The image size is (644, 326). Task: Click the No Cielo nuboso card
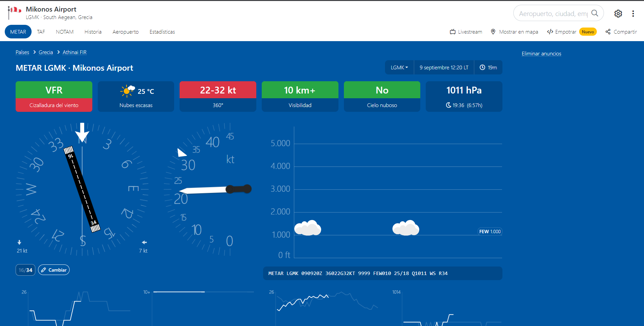[x=382, y=96]
